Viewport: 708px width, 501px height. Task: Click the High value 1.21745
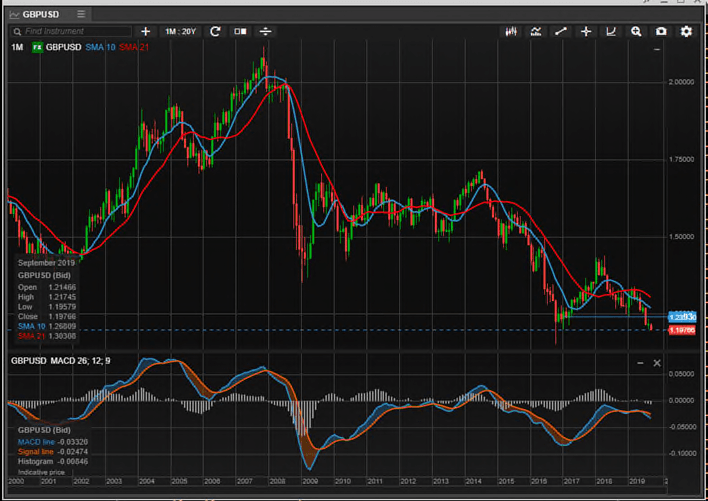62,297
